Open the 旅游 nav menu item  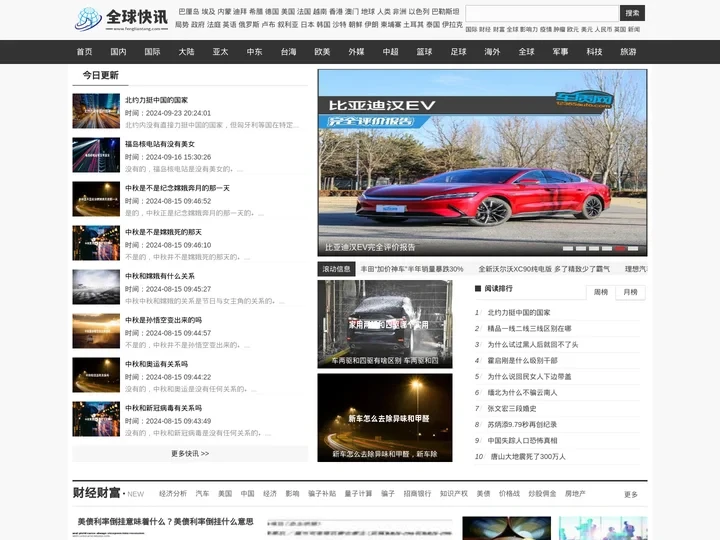pyautogui.click(x=628, y=52)
